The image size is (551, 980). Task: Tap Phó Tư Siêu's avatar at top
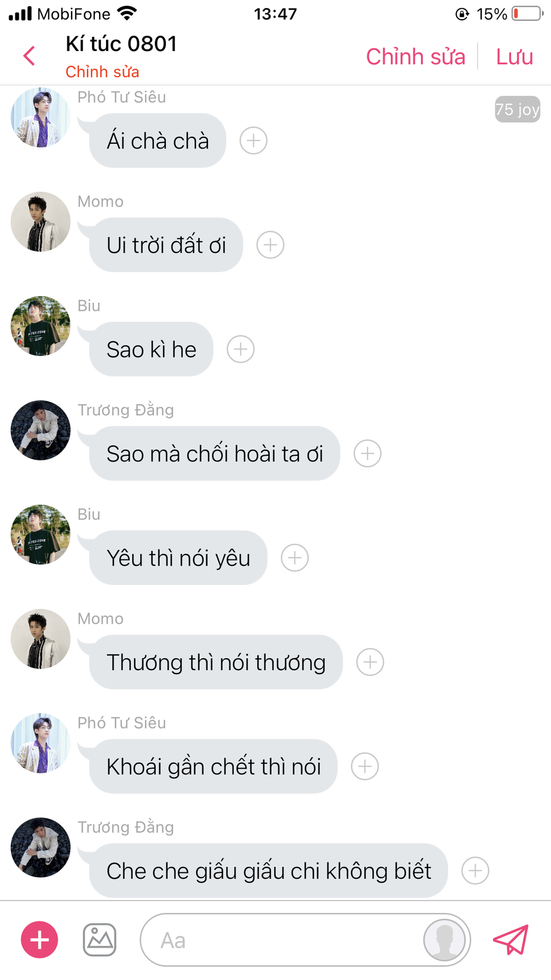(x=40, y=117)
